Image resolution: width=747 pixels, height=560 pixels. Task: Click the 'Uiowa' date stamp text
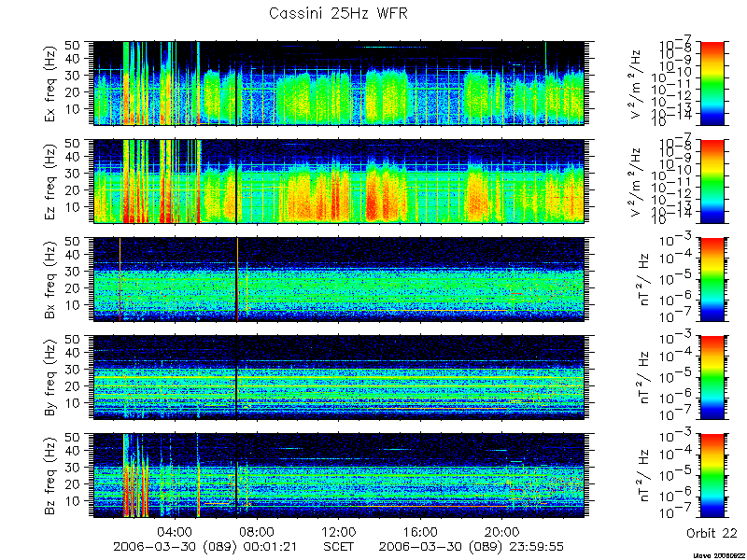719,555
